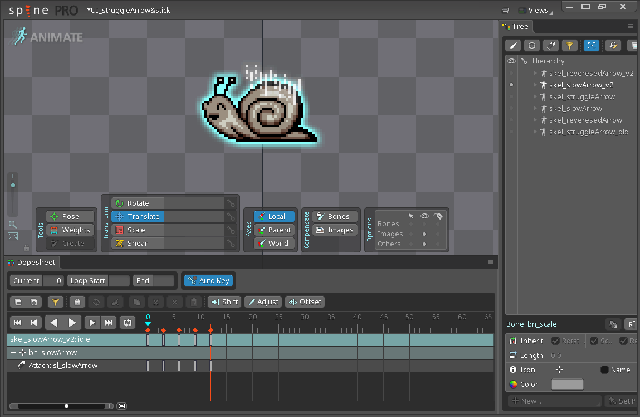
Task: Click the pointer column icon in the Options box
Action: coord(411,215)
